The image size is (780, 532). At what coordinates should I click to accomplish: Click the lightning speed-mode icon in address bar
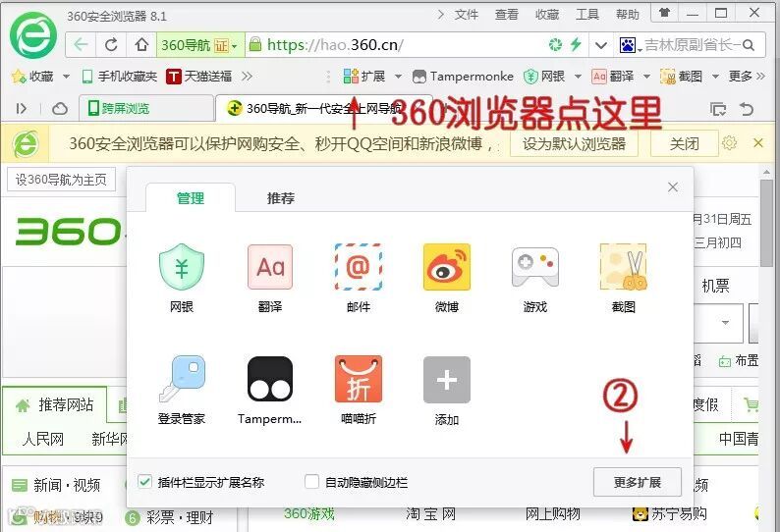coord(576,45)
